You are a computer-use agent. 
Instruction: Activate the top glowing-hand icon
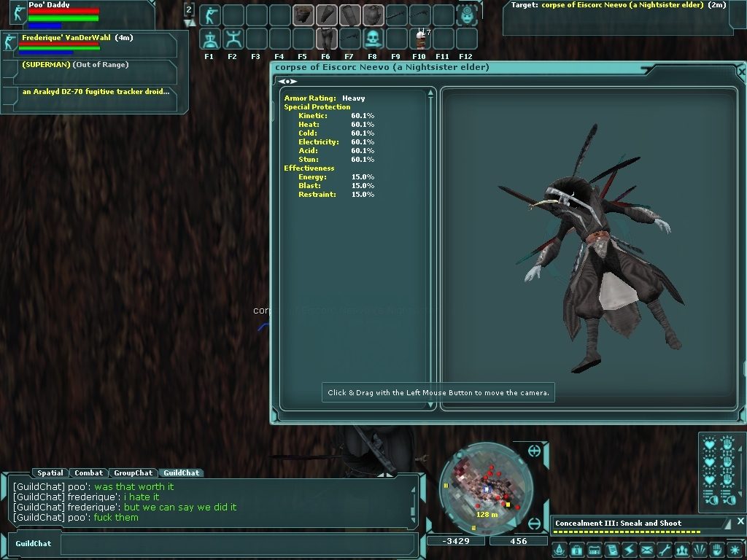(x=727, y=444)
